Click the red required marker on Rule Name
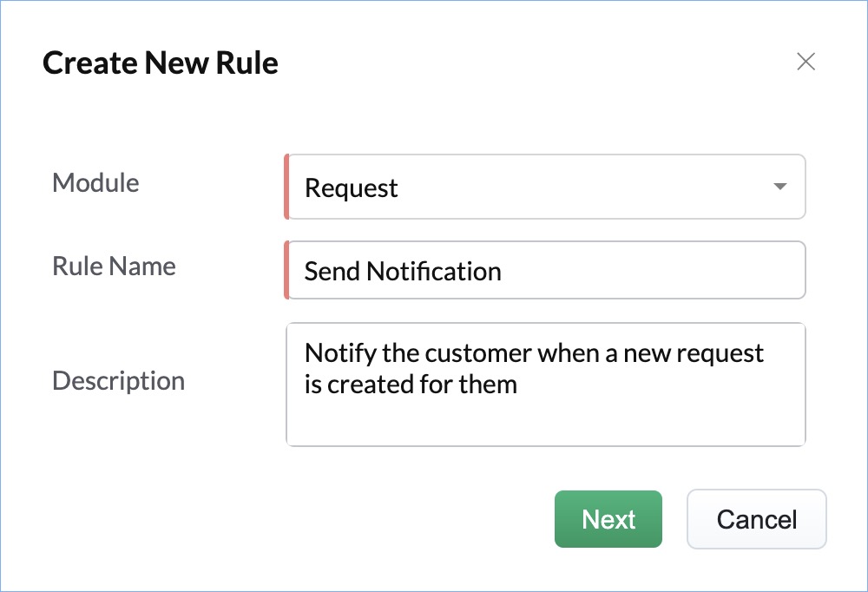Screen dimensions: 868x592 pyautogui.click(x=286, y=271)
